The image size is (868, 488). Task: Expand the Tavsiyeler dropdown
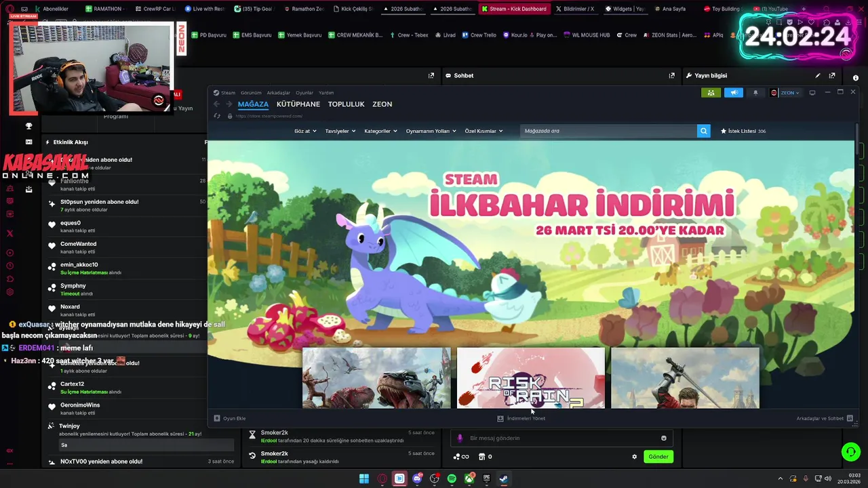(x=340, y=131)
